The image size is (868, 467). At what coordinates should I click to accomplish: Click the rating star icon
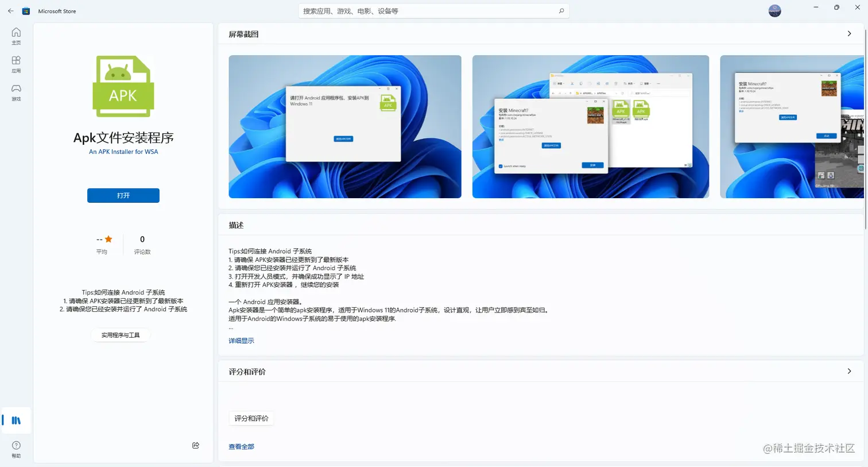click(x=108, y=239)
